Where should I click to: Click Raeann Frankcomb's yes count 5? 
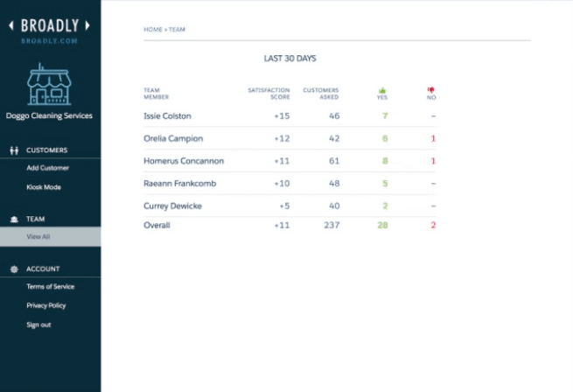tap(385, 184)
